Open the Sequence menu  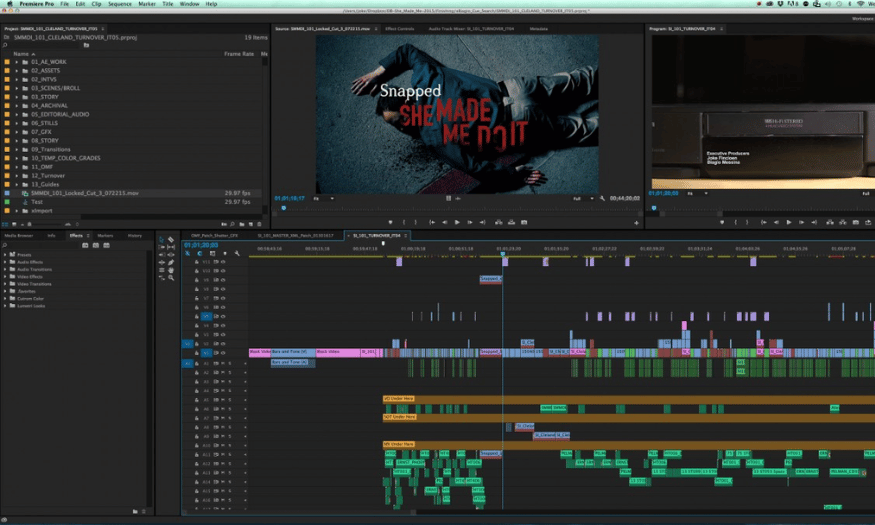pyautogui.click(x=119, y=3)
